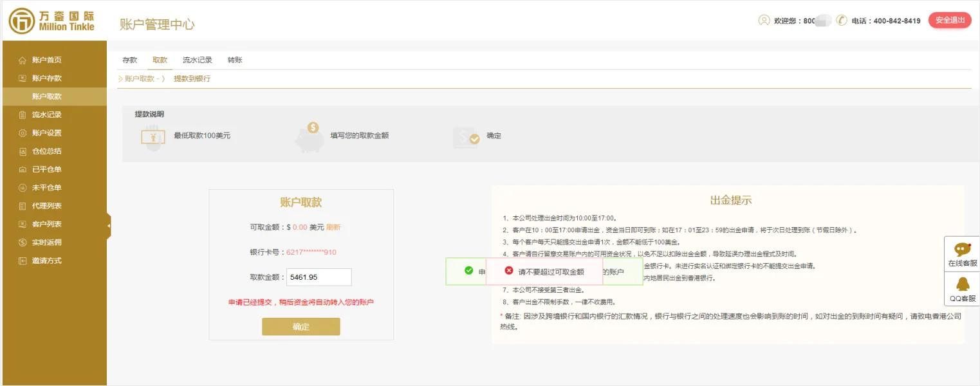
Task: Focus the 取款金额 input field
Action: coord(319,277)
